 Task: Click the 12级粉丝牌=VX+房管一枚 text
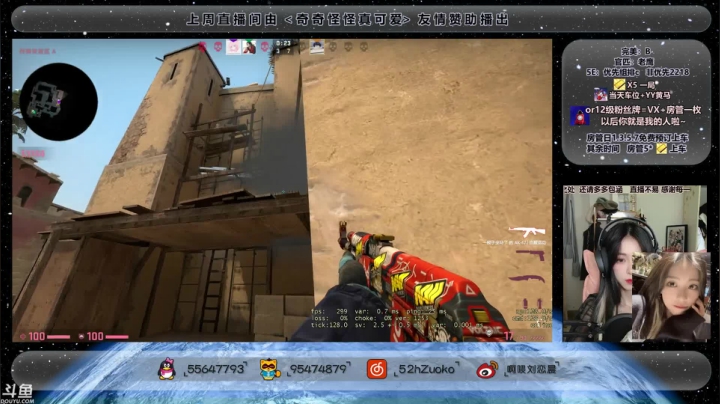click(x=649, y=110)
